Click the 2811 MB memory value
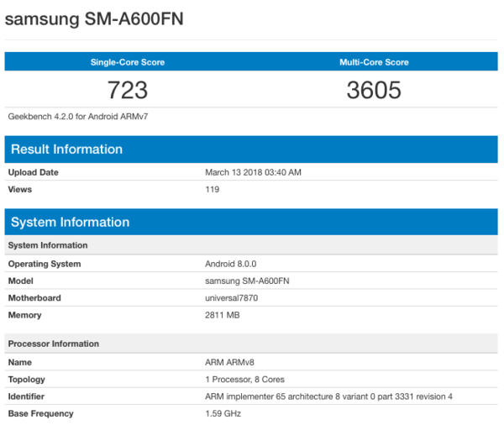This screenshot has height=425, width=504. coord(223,315)
